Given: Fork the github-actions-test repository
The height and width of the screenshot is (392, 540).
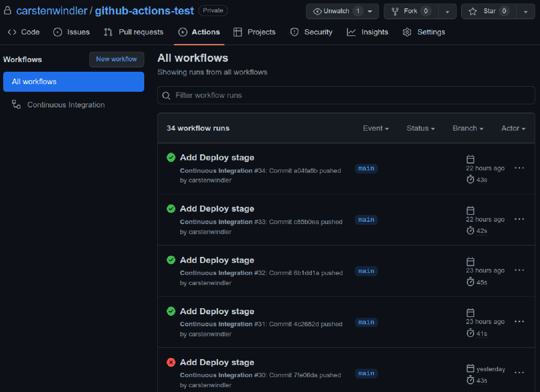Looking at the screenshot, I should pyautogui.click(x=411, y=11).
